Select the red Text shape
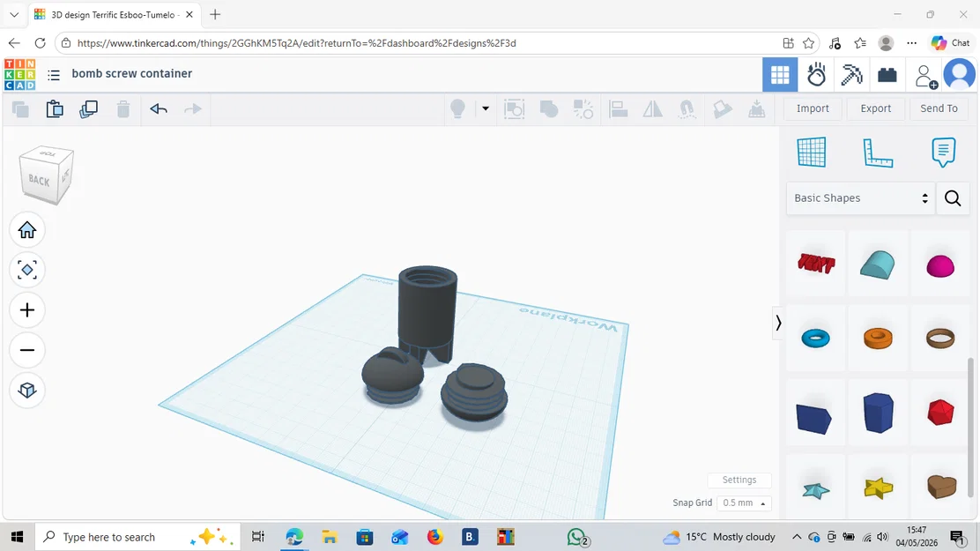The height and width of the screenshot is (551, 980). tap(816, 264)
